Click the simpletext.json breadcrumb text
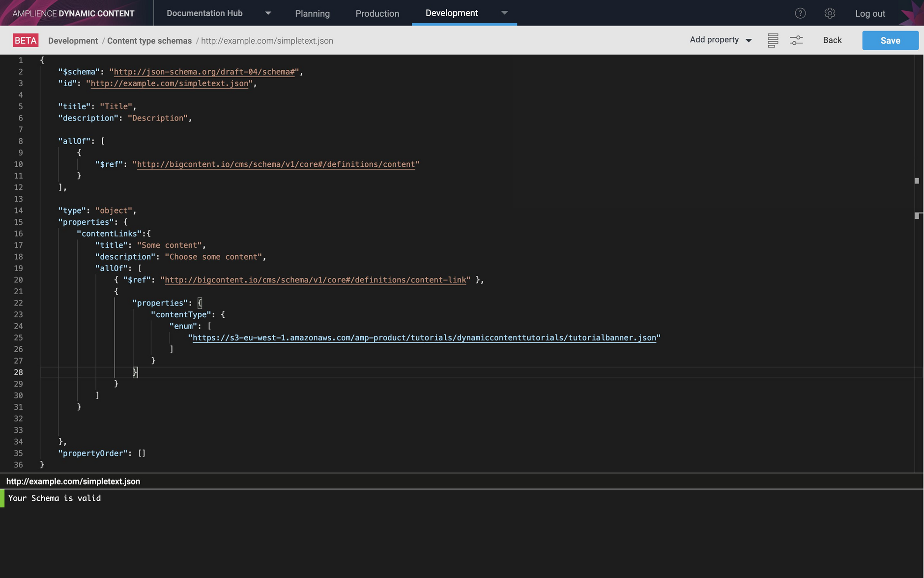924x578 pixels. point(267,41)
